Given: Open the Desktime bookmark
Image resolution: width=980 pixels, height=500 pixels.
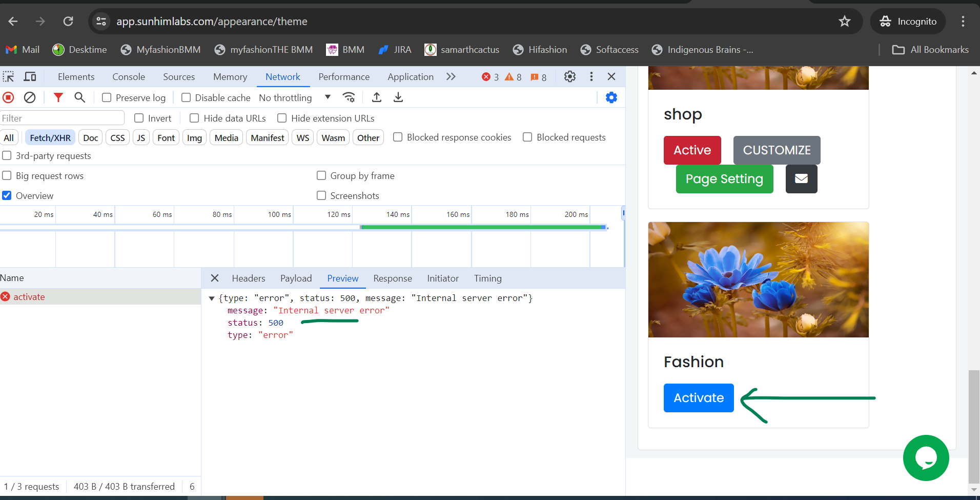Looking at the screenshot, I should (x=80, y=50).
